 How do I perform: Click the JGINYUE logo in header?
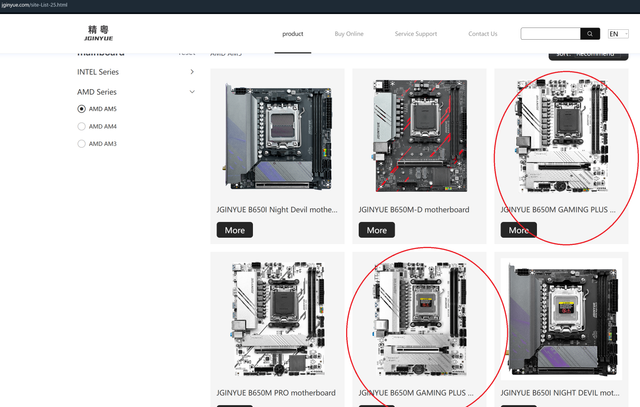tap(98, 33)
